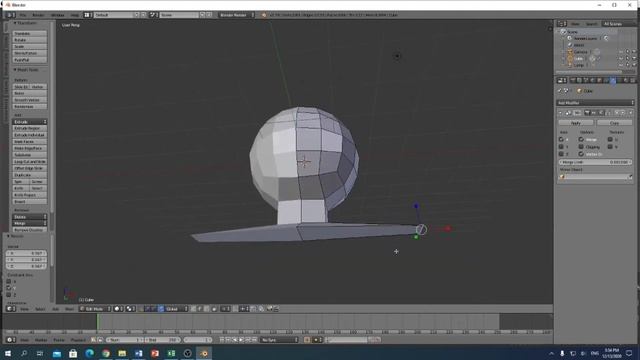Open the Render properties tab (camera icon)
This screenshot has width=640, height=360.
tap(573, 80)
